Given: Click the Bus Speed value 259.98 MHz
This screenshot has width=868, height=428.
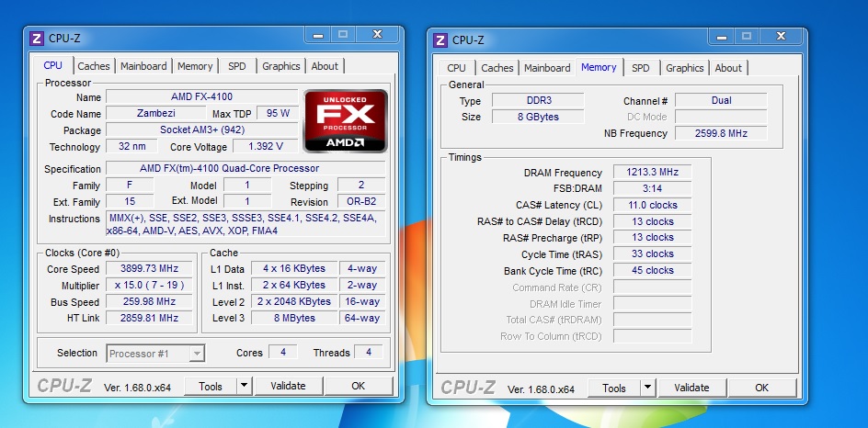Looking at the screenshot, I should pos(149,302).
